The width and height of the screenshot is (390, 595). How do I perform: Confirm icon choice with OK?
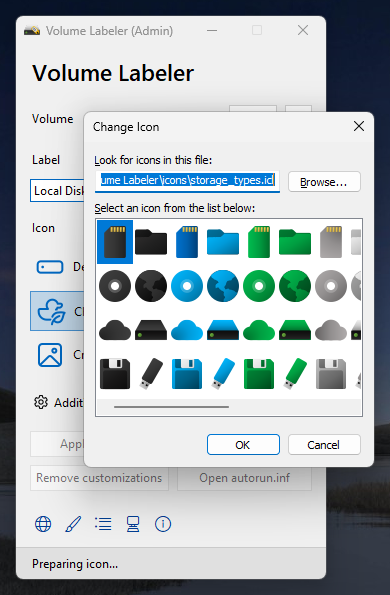[x=243, y=444]
